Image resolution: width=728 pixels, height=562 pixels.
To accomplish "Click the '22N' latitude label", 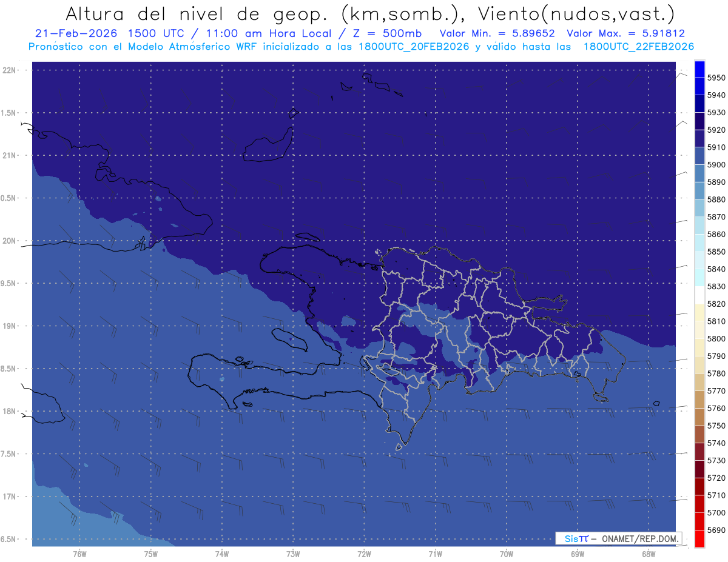I will pos(9,70).
